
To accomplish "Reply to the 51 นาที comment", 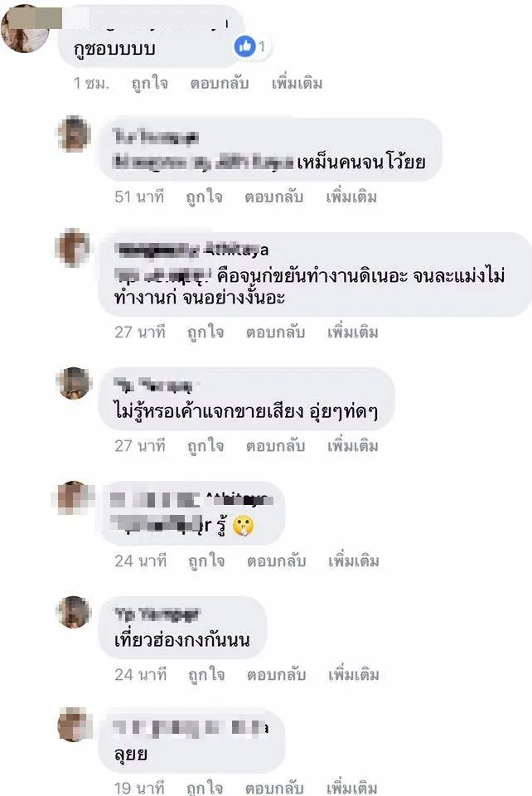I will point(273,197).
